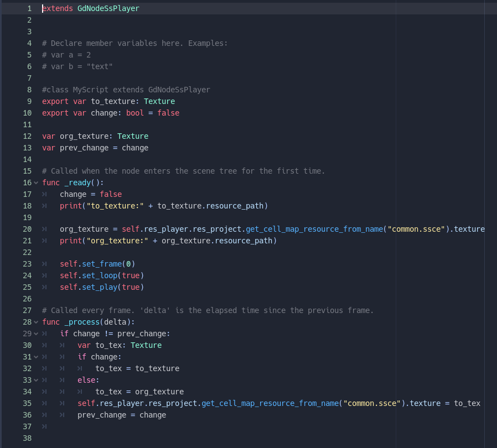Fold the 'else:' block on line 33
This screenshot has width=497, height=448.
click(36, 380)
